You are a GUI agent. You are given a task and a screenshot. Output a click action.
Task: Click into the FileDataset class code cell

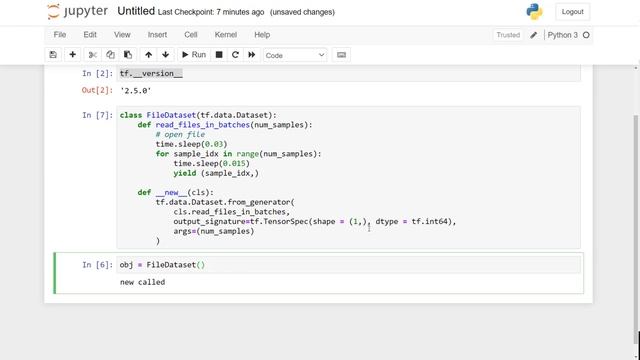(348, 177)
